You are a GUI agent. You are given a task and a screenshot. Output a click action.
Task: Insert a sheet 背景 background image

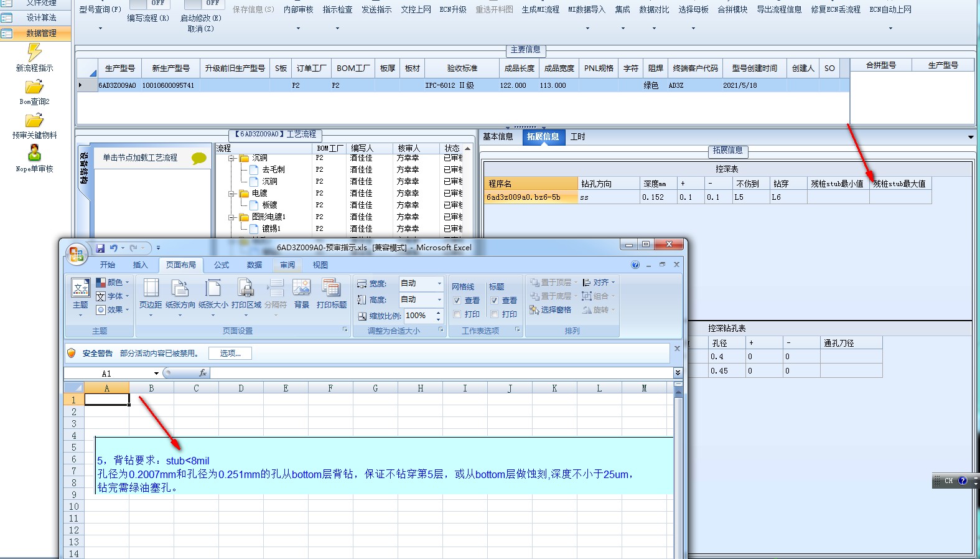pos(302,294)
